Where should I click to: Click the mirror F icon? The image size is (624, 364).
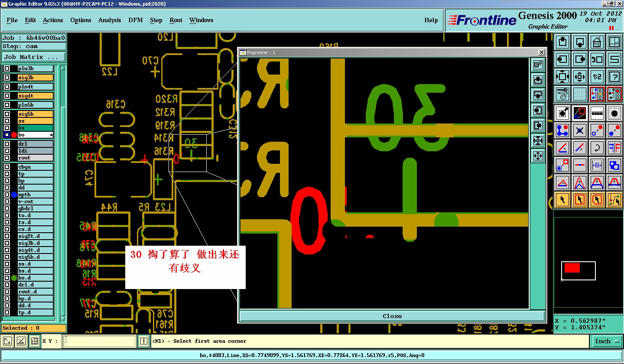coord(614,148)
